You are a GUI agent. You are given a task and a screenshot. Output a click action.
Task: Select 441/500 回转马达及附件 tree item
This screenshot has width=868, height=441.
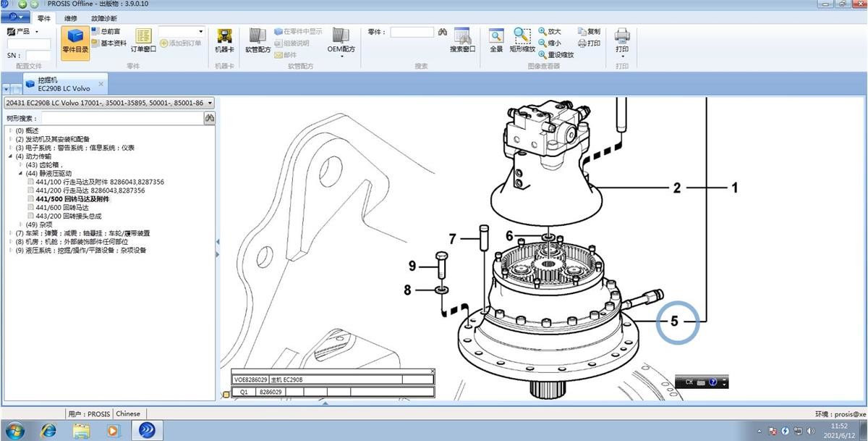coord(72,199)
